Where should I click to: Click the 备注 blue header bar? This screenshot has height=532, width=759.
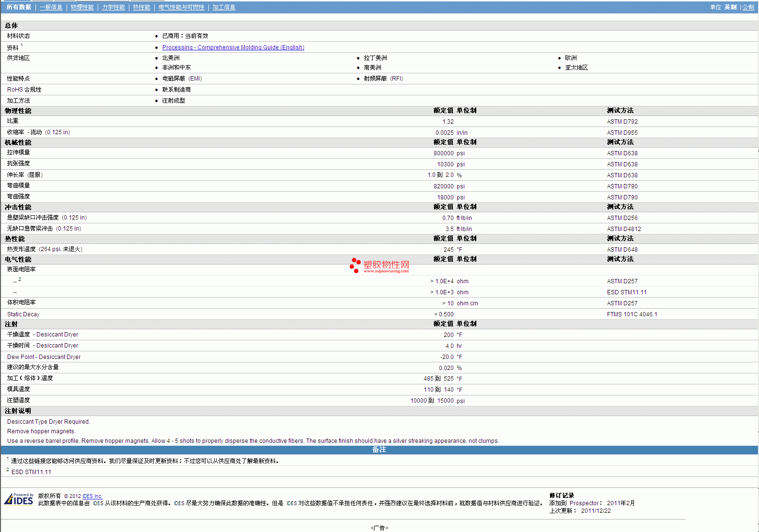[x=379, y=450]
